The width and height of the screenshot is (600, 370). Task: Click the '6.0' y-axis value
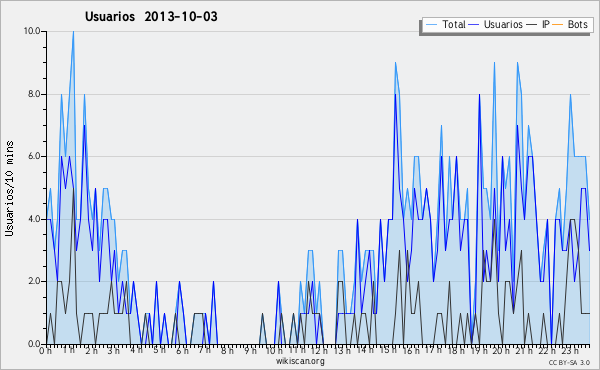point(34,156)
